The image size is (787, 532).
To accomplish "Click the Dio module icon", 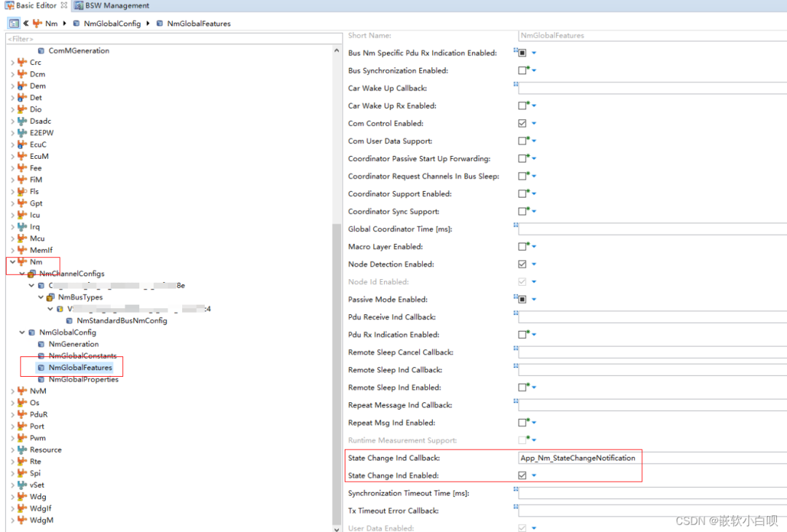I will [x=22, y=109].
